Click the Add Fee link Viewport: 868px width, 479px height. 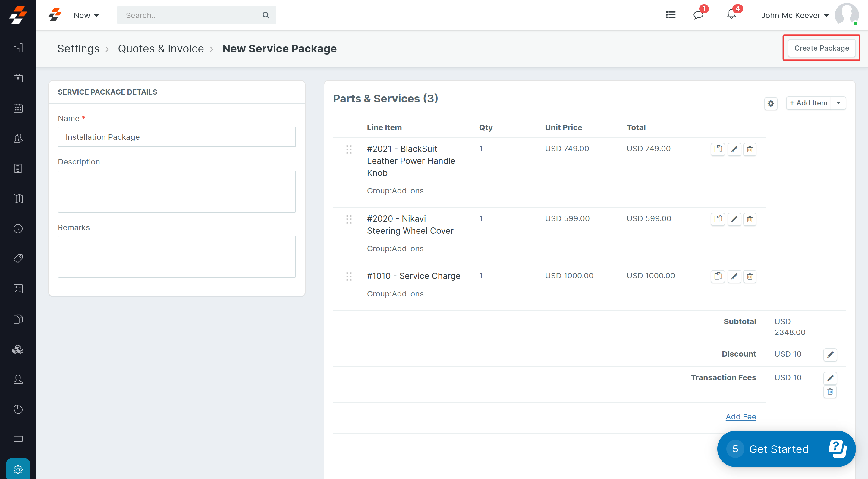pyautogui.click(x=740, y=417)
